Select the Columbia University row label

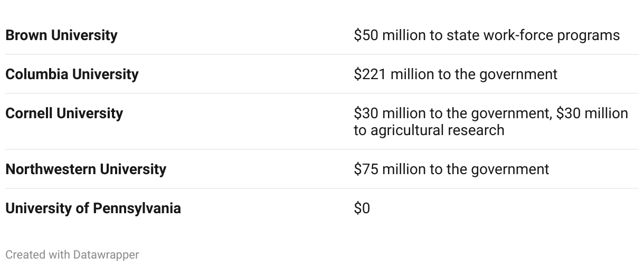click(x=72, y=74)
